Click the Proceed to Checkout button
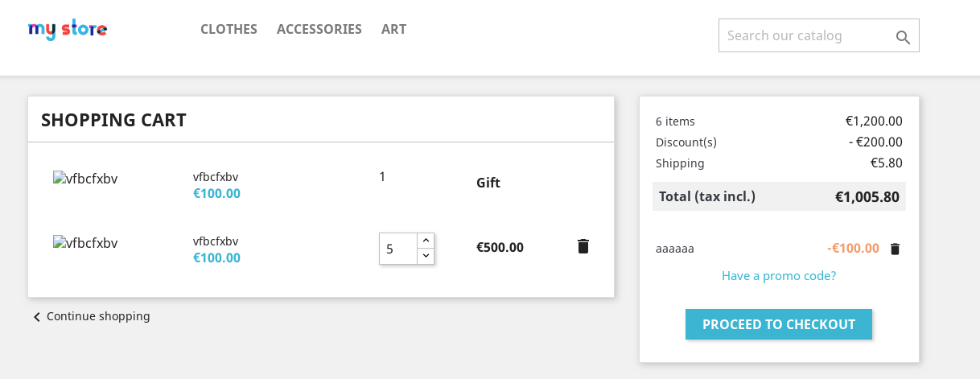This screenshot has height=379, width=980. (778, 324)
